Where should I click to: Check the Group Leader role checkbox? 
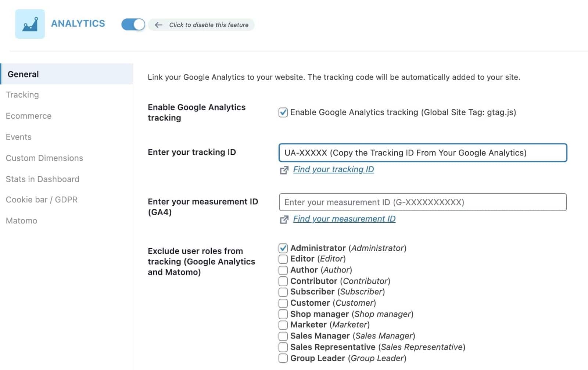[x=283, y=358]
